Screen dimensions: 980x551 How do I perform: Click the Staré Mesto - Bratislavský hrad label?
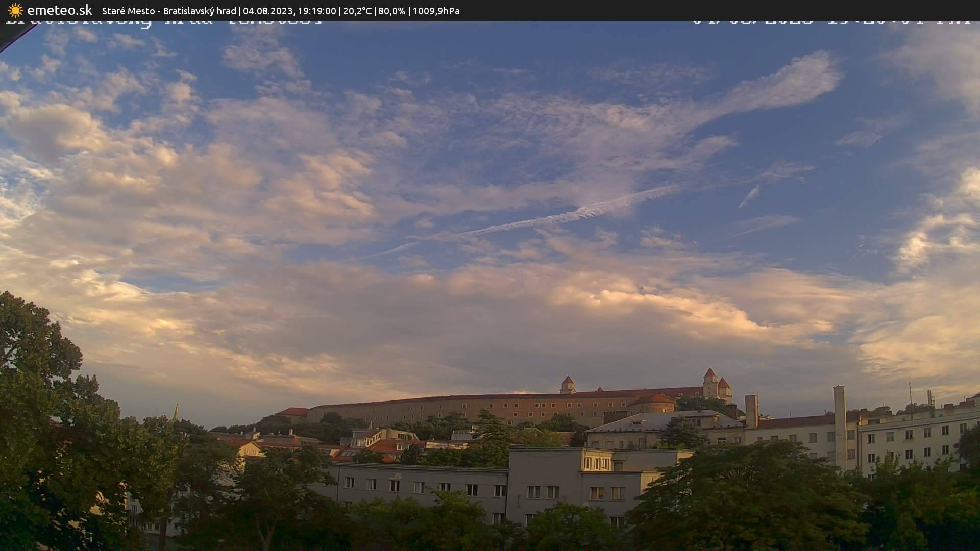tap(169, 11)
